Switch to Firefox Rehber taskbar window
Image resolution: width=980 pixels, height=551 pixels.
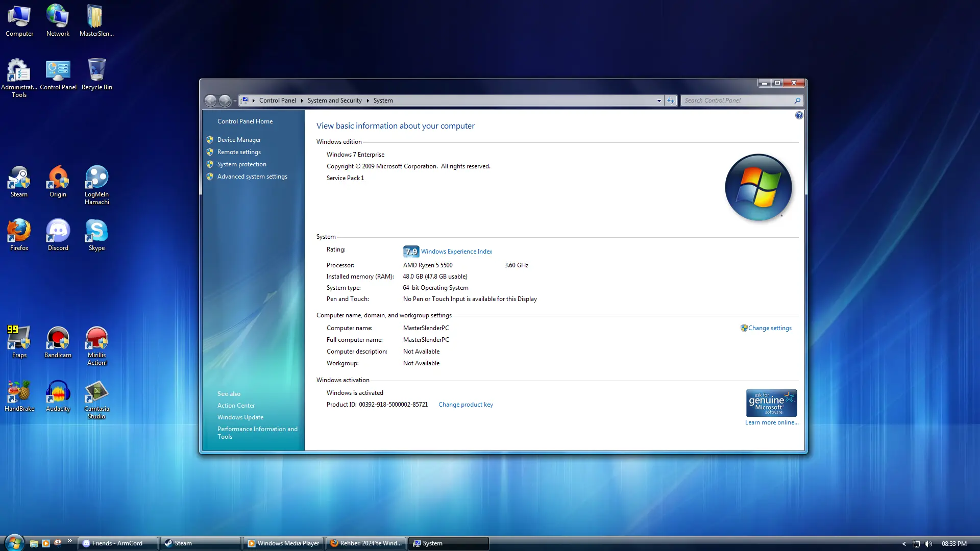[366, 543]
